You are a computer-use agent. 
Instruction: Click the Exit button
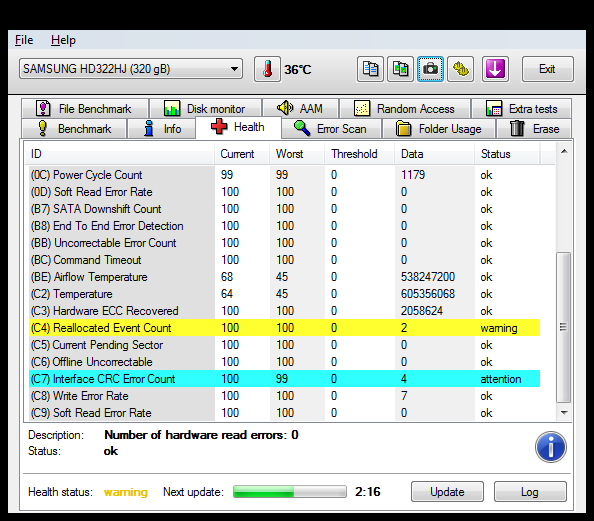click(x=547, y=69)
